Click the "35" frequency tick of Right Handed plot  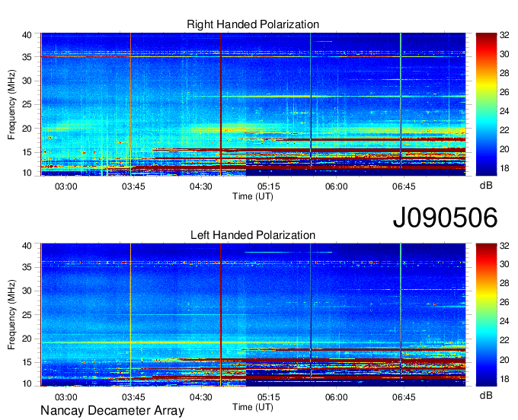click(x=27, y=57)
